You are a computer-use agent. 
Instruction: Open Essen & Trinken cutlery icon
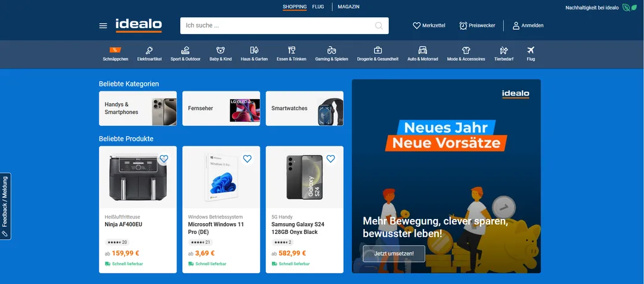coord(292,50)
